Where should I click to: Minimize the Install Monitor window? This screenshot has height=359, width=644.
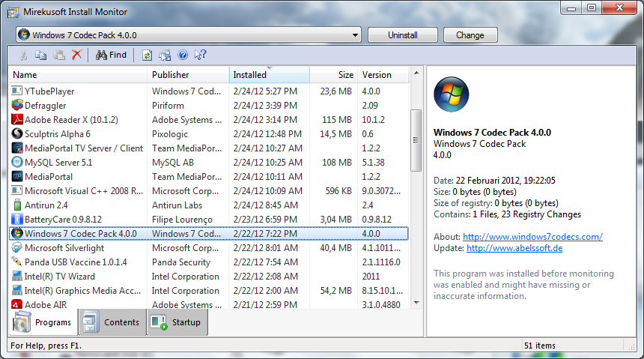click(x=571, y=7)
